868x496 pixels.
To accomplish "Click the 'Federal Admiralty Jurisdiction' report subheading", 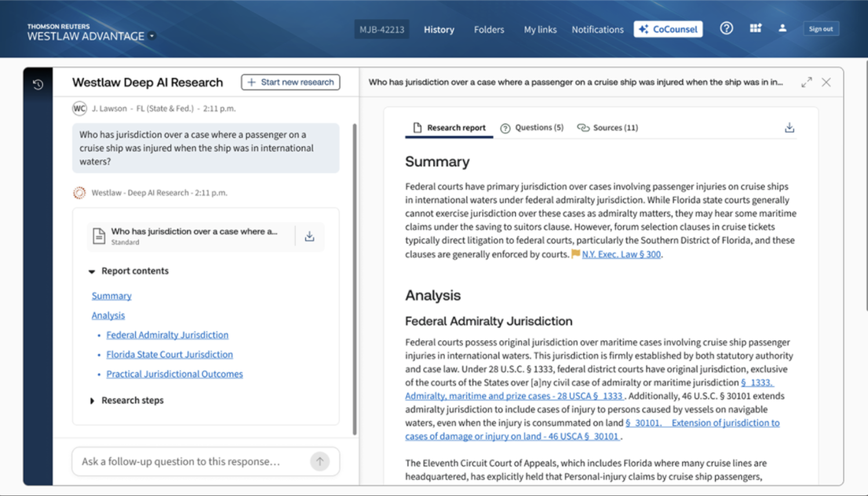I will (x=488, y=321).
